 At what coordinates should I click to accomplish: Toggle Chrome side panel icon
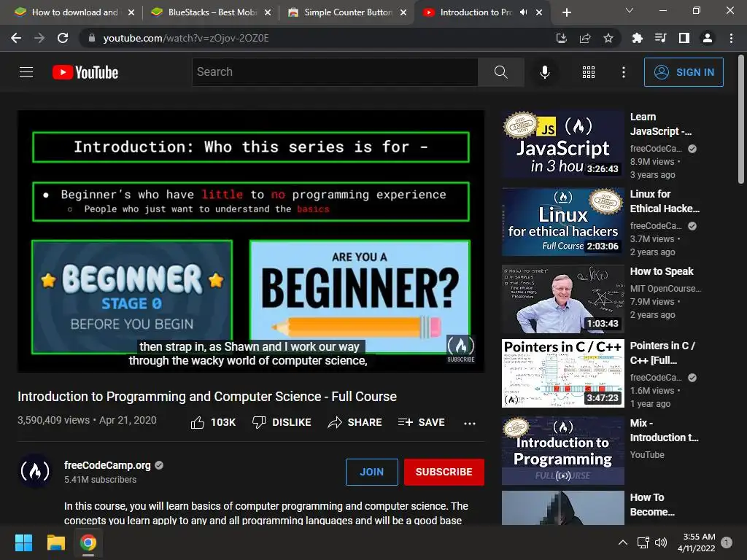point(684,38)
